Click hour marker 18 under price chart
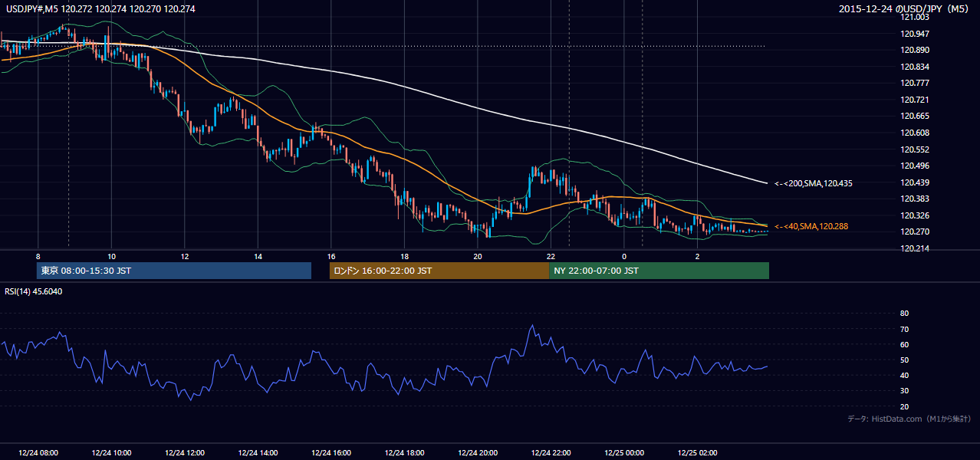The image size is (980, 460). (404, 256)
